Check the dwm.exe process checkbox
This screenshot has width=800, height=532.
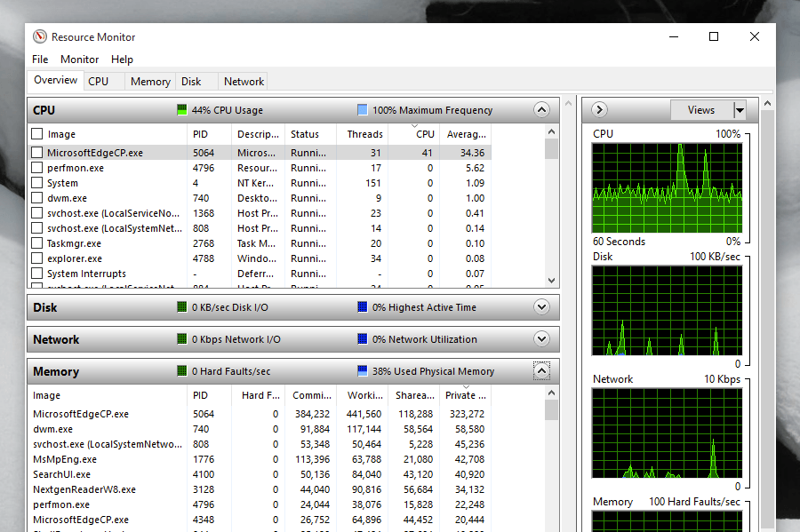pyautogui.click(x=36, y=198)
